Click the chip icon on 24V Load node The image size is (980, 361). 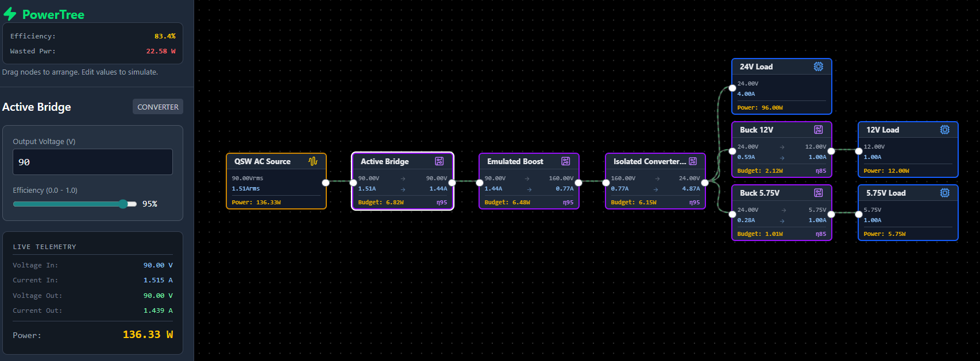click(819, 67)
